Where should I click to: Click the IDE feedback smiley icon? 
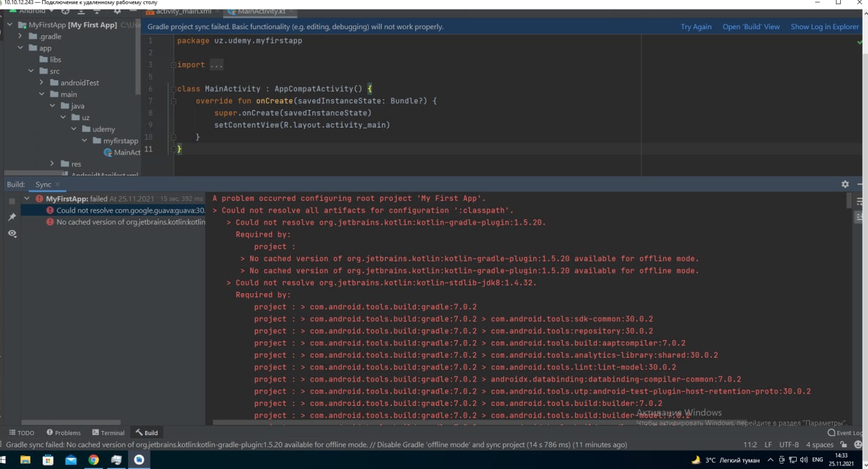pos(857,445)
